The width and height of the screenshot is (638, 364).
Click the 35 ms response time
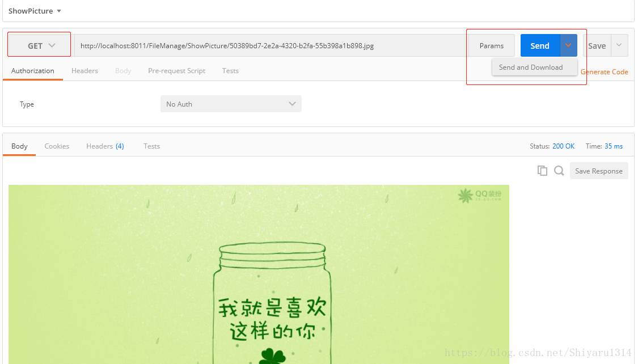pos(614,146)
